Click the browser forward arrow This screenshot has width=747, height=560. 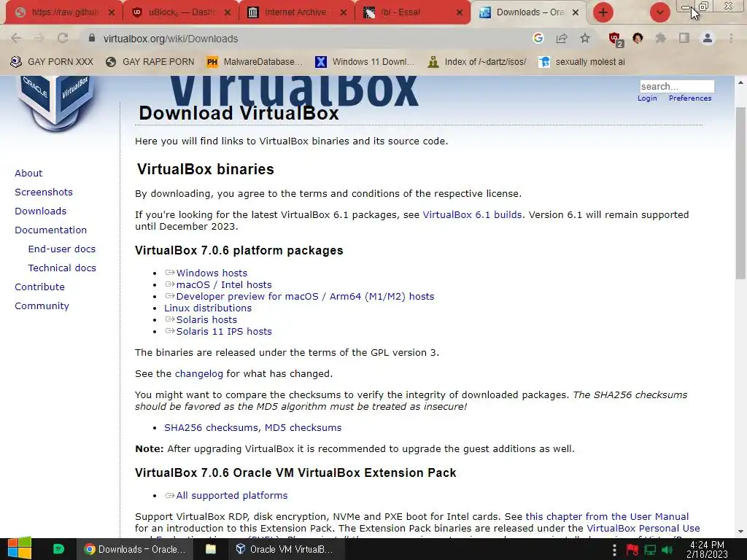coord(39,39)
